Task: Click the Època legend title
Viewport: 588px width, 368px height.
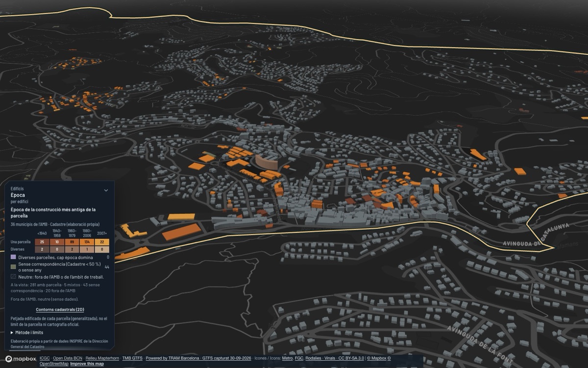Action: 18,195
